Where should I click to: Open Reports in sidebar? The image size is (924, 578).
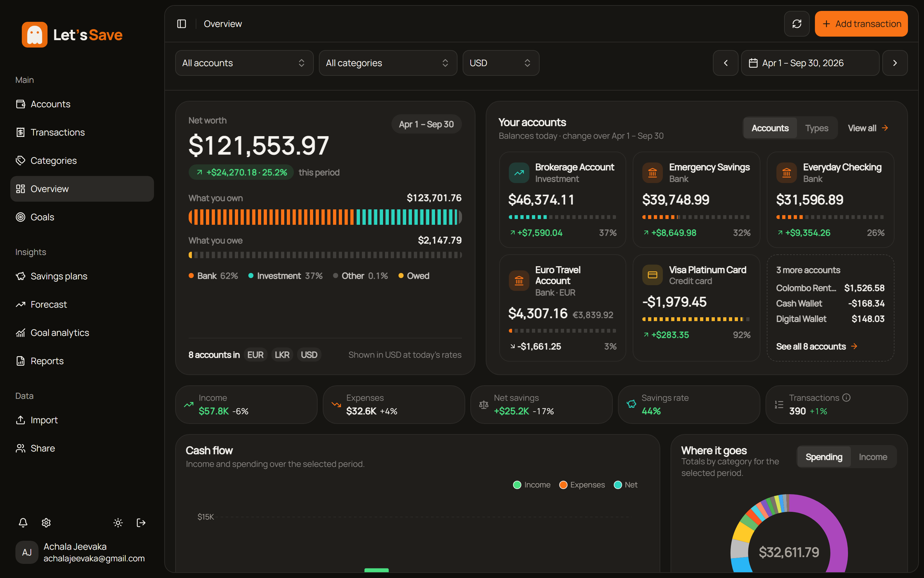tap(82, 361)
